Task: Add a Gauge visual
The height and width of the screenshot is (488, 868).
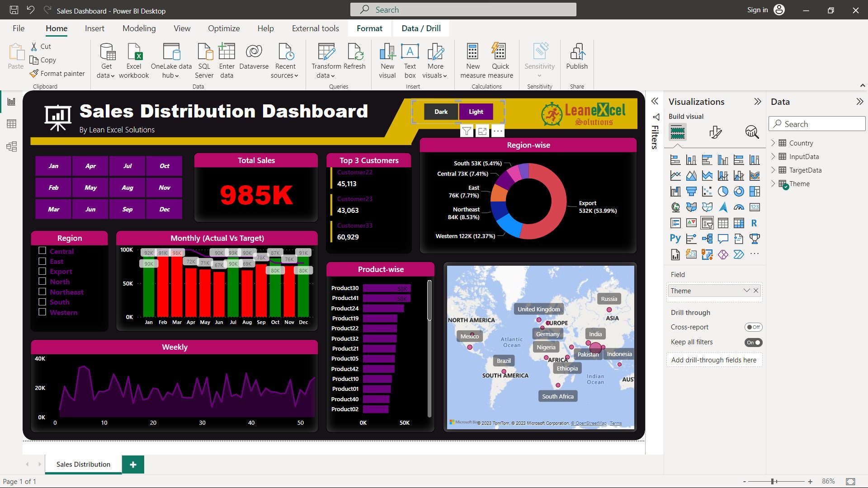Action: tap(739, 207)
